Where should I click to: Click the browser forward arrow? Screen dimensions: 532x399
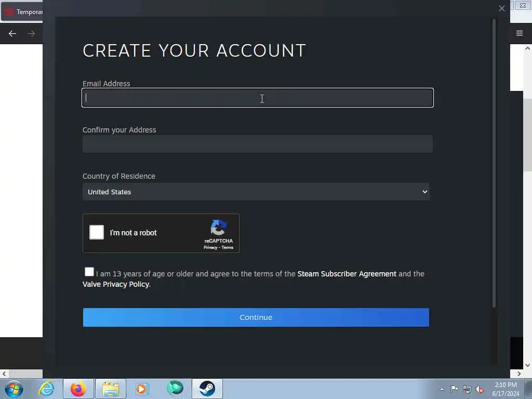tap(31, 34)
